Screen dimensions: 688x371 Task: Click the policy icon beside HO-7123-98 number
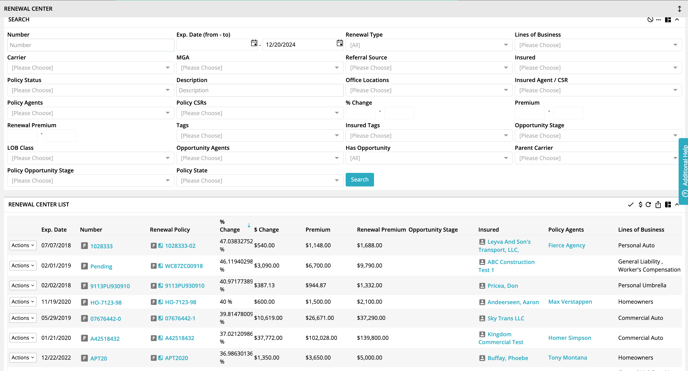84,302
